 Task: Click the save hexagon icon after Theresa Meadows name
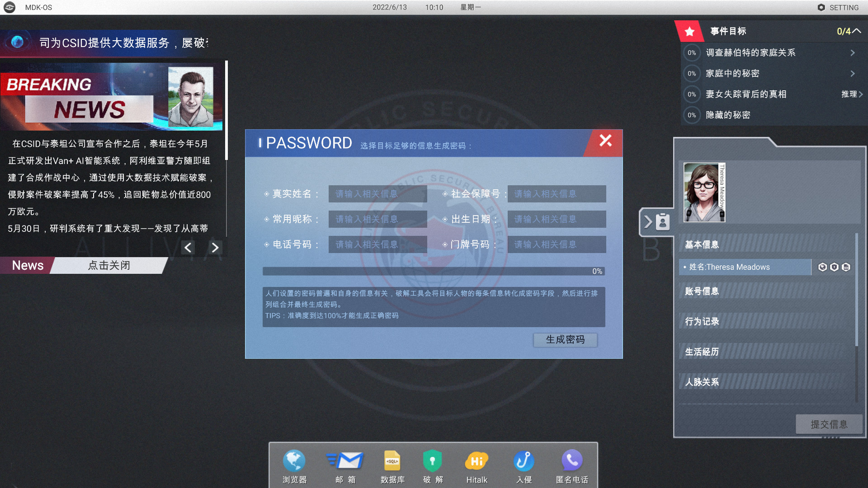tap(845, 267)
